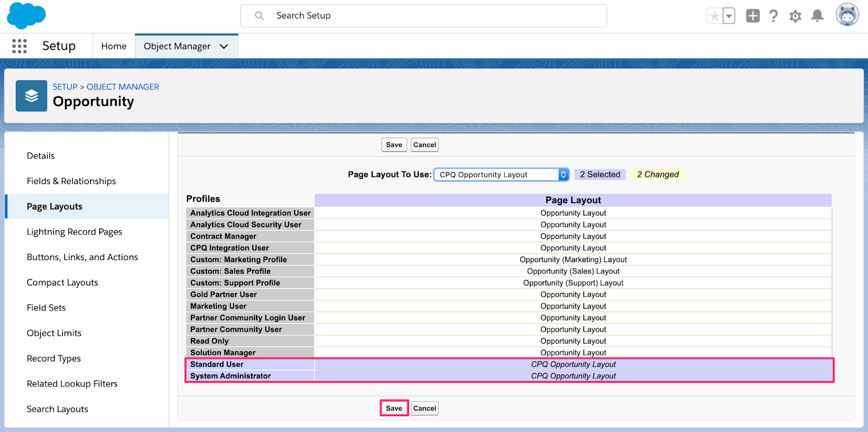The height and width of the screenshot is (432, 868).
Task: Click the Opportunity object layers icon
Action: [x=31, y=96]
